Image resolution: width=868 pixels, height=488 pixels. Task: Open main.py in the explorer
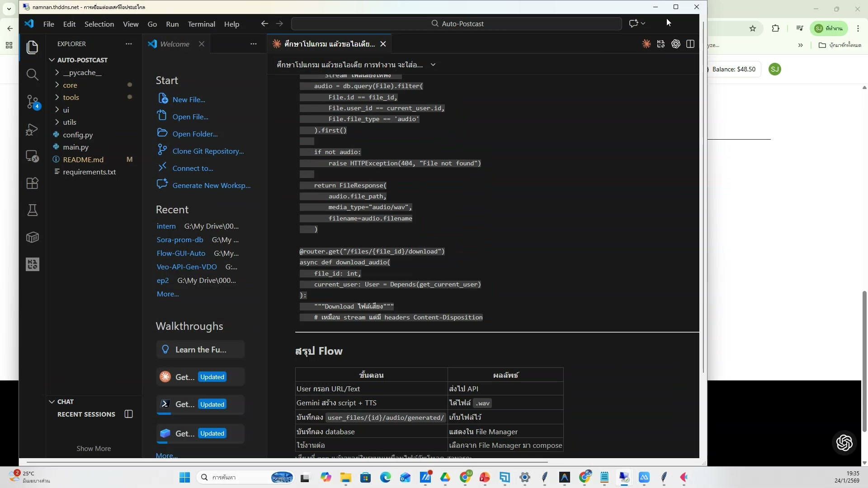coord(75,147)
